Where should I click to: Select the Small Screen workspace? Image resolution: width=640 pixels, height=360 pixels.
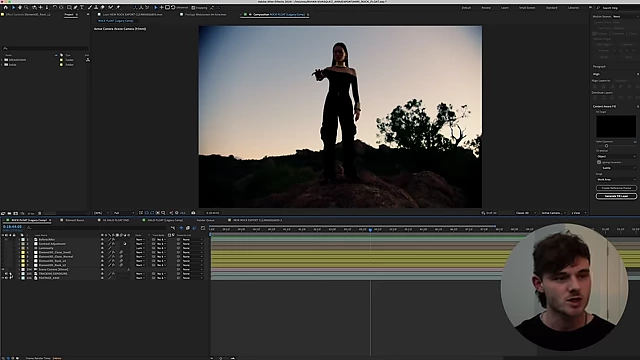(x=527, y=8)
